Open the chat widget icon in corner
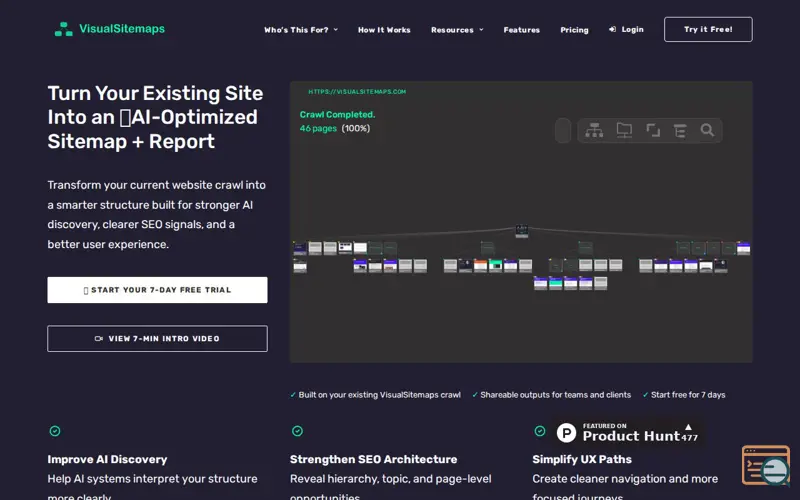Screen dimensions: 800x500 [x=766, y=466]
